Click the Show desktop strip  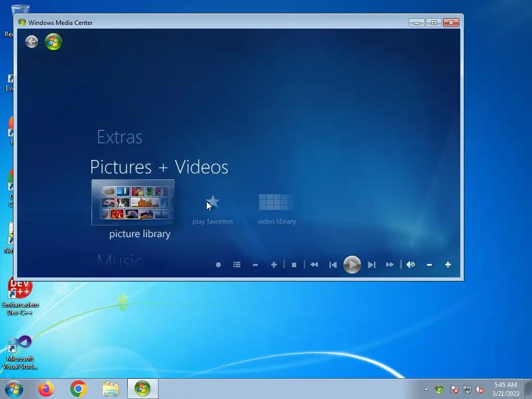click(529, 389)
